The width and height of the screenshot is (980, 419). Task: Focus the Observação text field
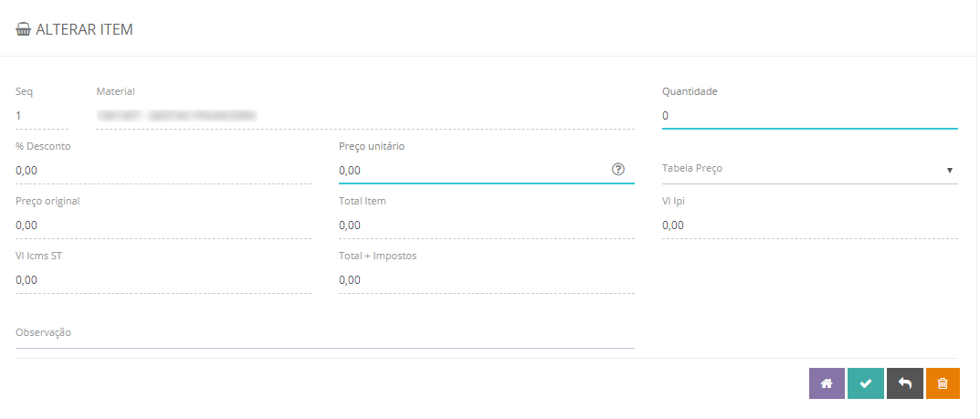pyautogui.click(x=325, y=334)
